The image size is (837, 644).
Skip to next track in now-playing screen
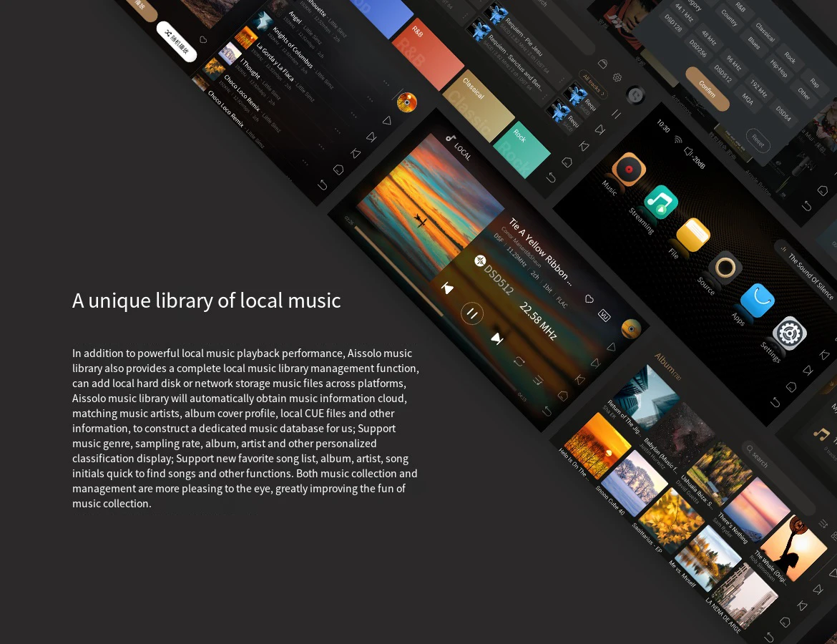497,338
